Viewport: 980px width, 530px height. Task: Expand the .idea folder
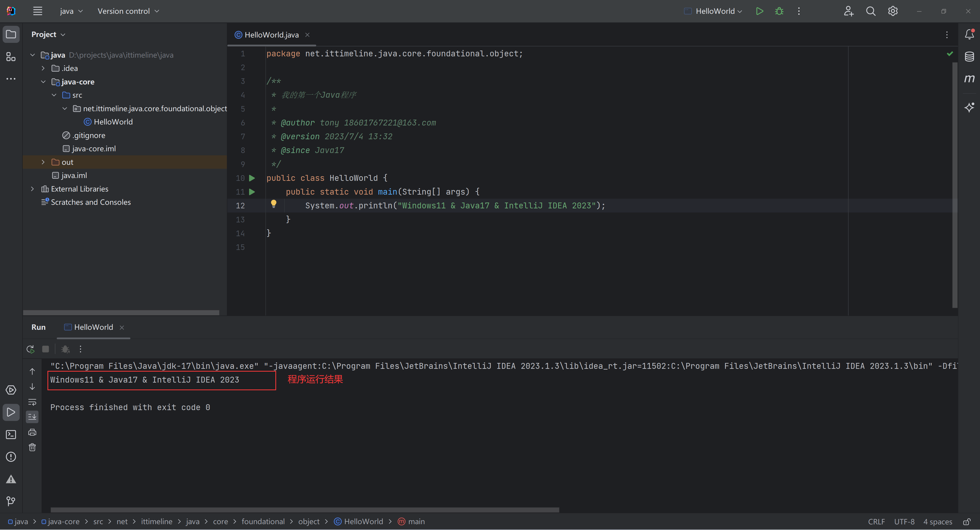click(x=43, y=68)
